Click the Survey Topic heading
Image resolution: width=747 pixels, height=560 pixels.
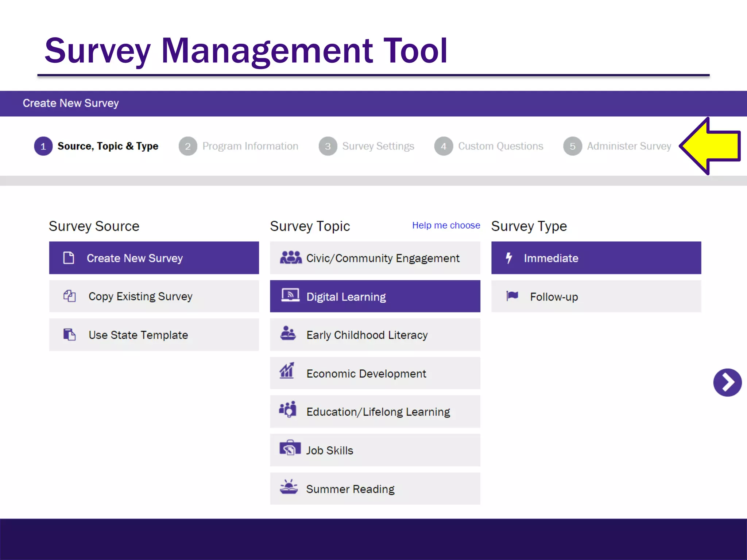310,226
